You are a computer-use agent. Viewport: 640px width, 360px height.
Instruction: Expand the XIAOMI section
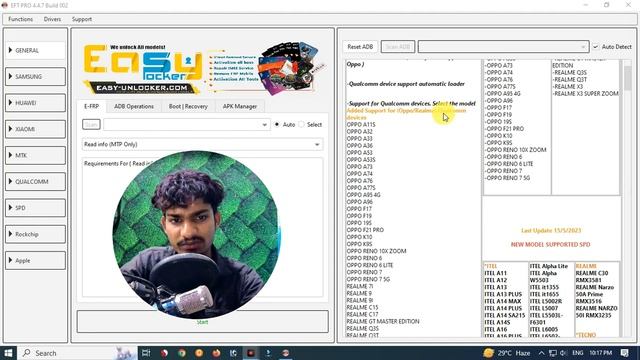[x=35, y=129]
